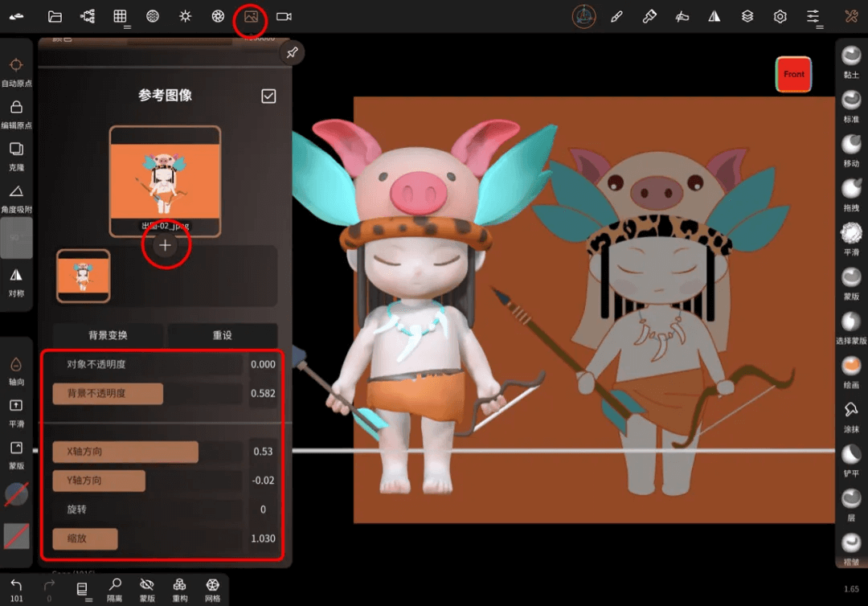Open the camera settings icon
This screenshot has width=868, height=606.
[284, 17]
